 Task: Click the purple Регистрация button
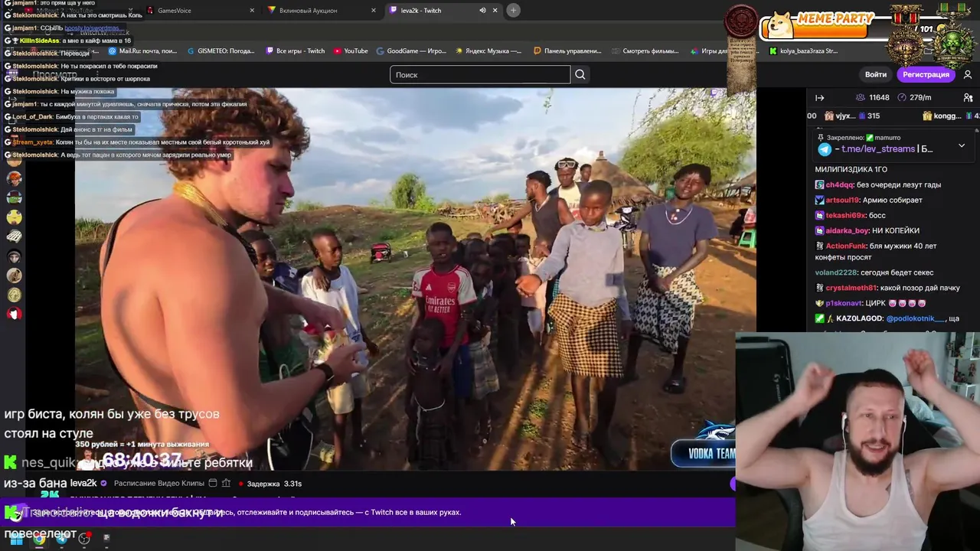pyautogui.click(x=926, y=74)
